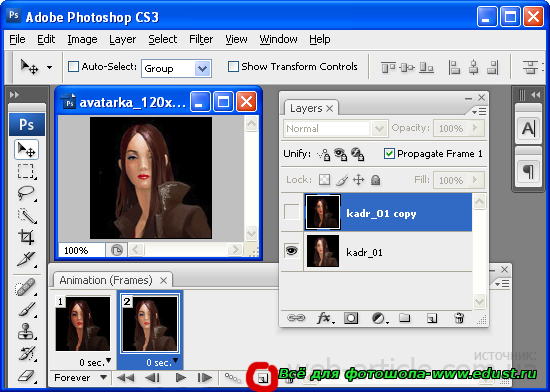
Task: Uncheck Propagate Frame 1
Action: click(389, 154)
